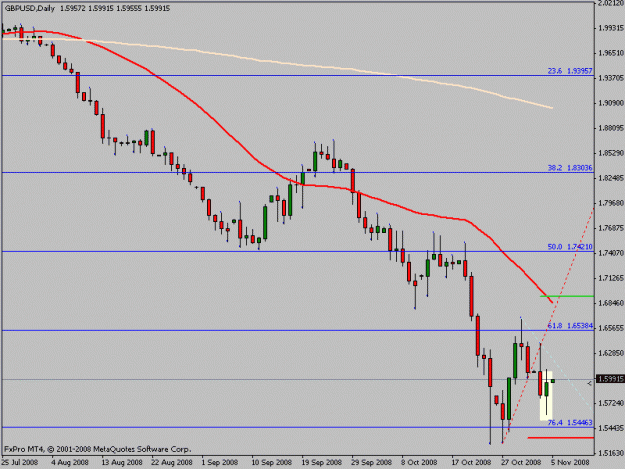
Task: Click the 1.51630 price scale value
Action: pyautogui.click(x=611, y=453)
